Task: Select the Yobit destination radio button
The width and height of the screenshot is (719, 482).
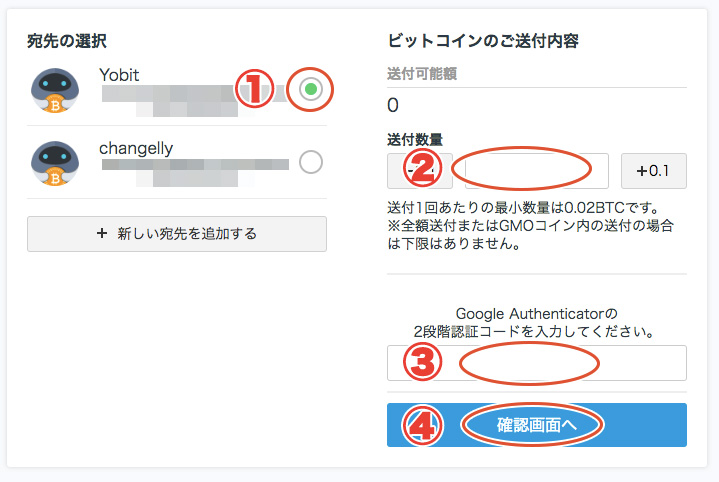Action: pos(311,89)
